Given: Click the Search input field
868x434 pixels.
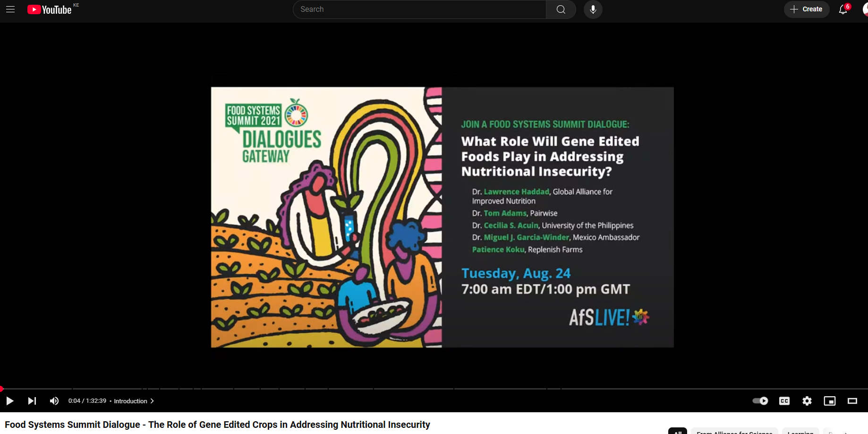Looking at the screenshot, I should pos(419,9).
